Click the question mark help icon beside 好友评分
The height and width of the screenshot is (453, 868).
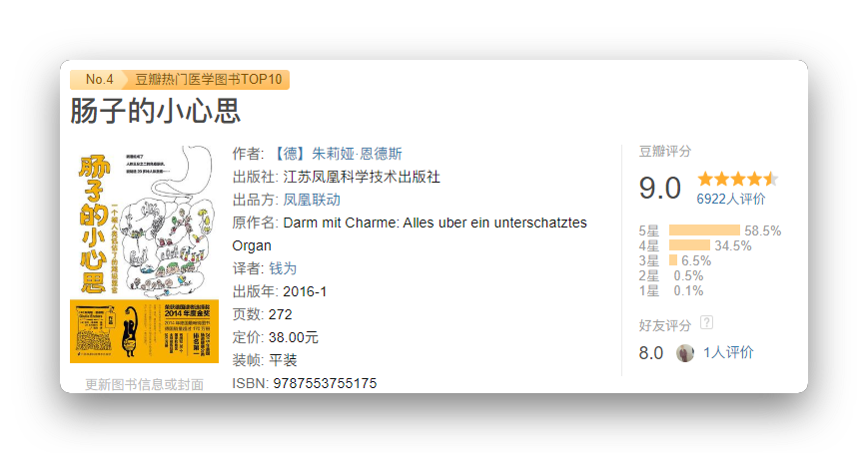[706, 322]
